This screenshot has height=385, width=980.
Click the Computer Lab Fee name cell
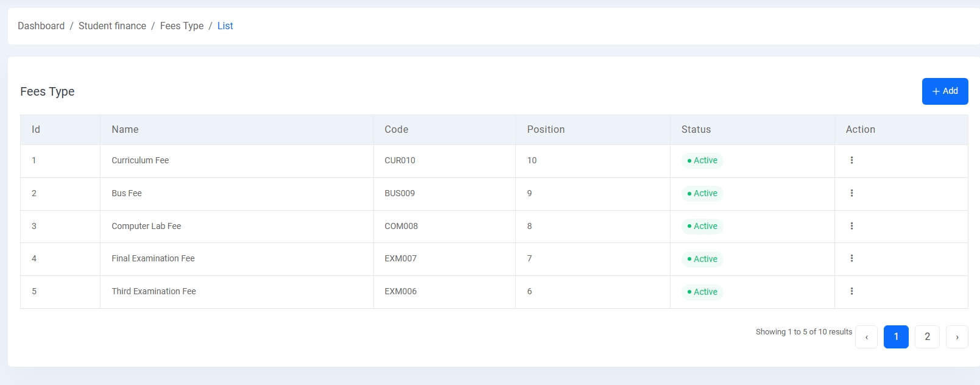tap(146, 226)
